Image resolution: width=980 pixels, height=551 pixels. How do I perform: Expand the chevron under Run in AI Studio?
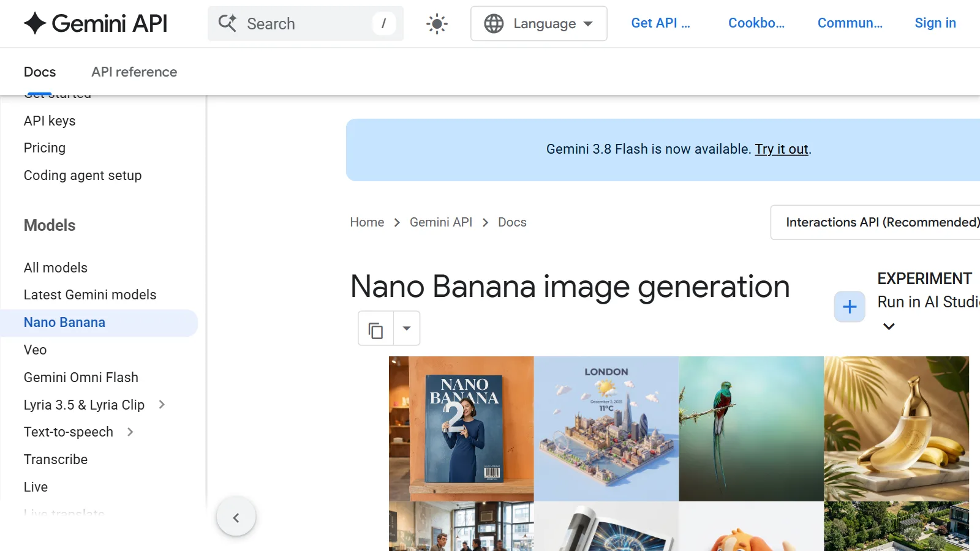tap(889, 326)
